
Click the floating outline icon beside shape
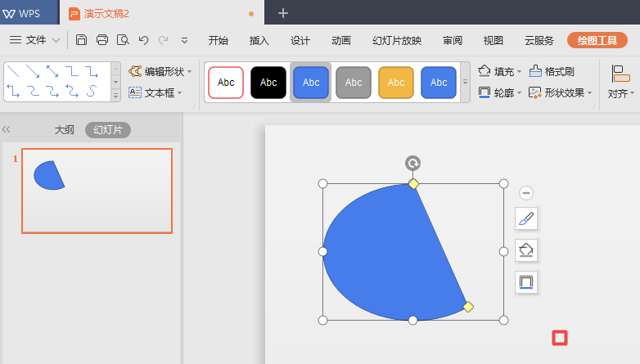[526, 282]
